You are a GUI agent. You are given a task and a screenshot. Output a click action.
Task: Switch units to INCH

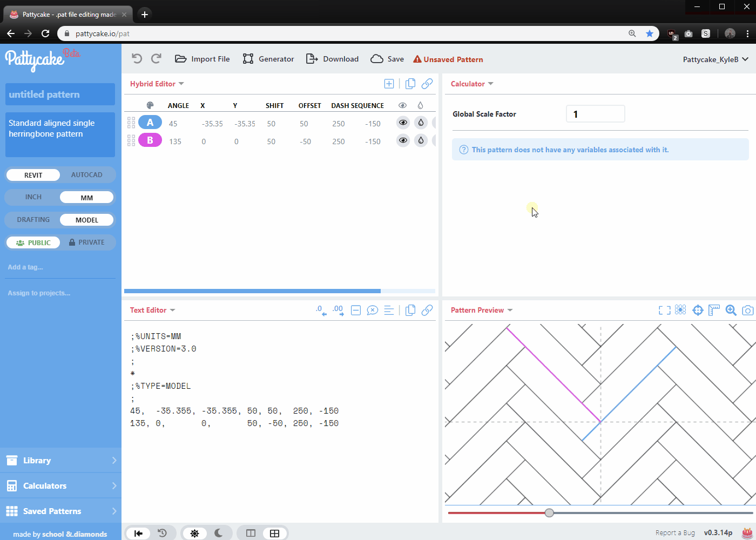click(33, 197)
